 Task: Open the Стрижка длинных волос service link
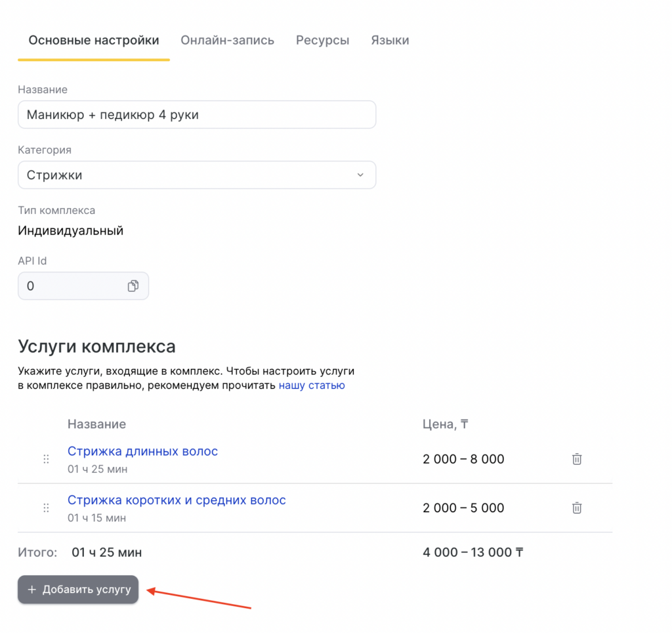(142, 451)
